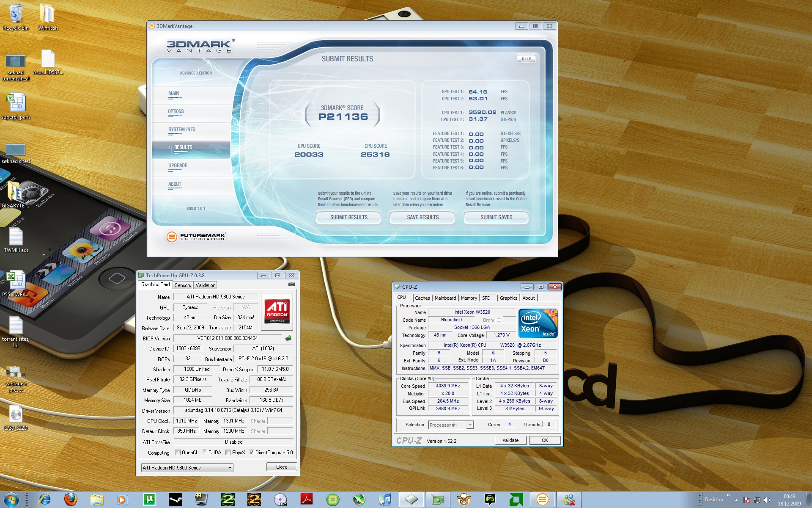Open uTorrent from the taskbar
Viewport: 812px width, 508px height.
(x=149, y=500)
